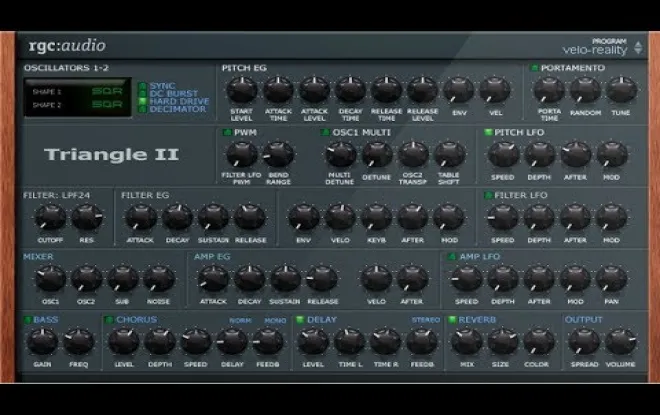
Task: Click the Pitch EG ATTACK TIME knob
Action: click(x=278, y=90)
